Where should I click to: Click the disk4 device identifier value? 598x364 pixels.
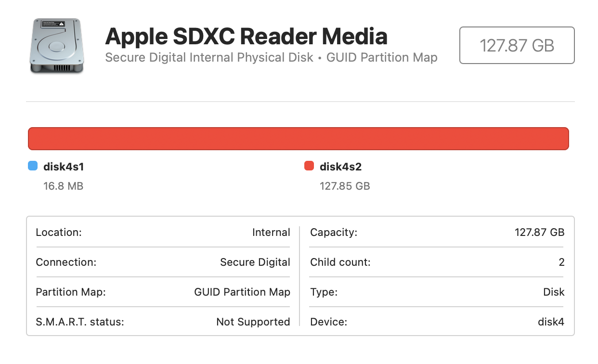coord(551,322)
